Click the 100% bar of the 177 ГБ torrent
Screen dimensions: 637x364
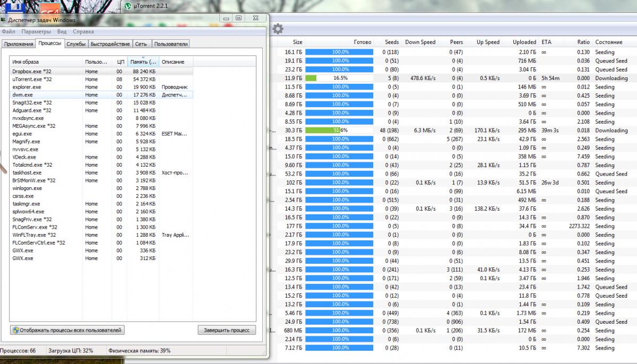point(340,226)
